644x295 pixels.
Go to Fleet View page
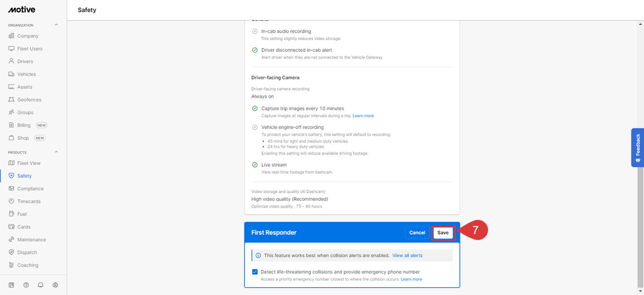29,163
